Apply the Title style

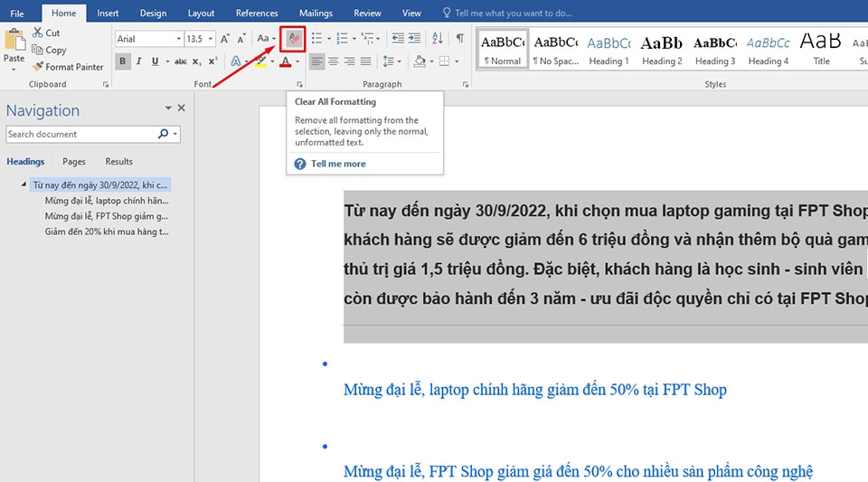pos(822,50)
